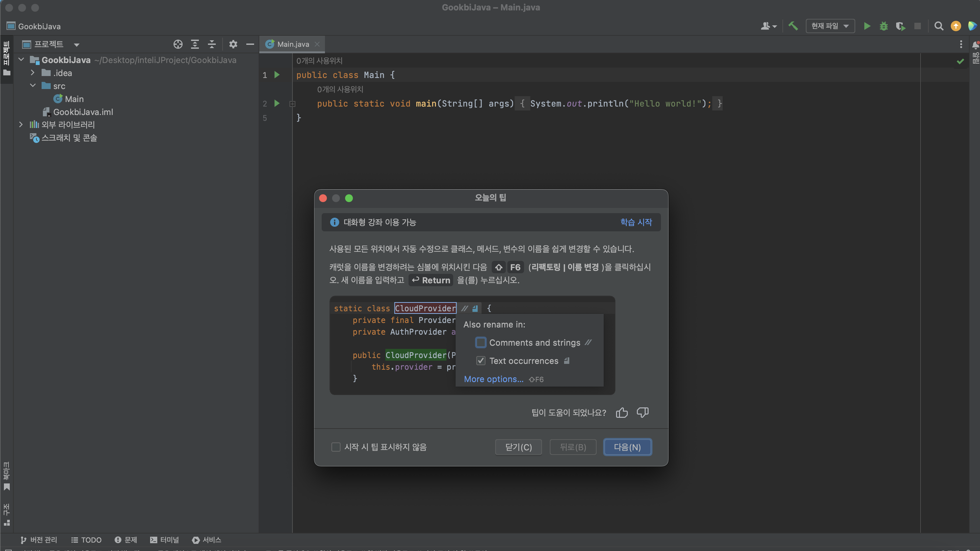
Task: Open the current file run configuration dropdown
Action: click(x=830, y=26)
